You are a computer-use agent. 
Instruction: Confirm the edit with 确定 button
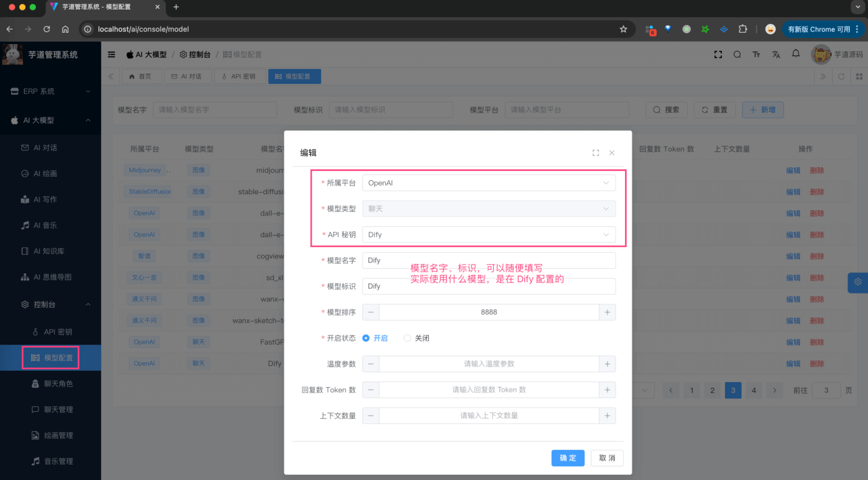tap(568, 458)
